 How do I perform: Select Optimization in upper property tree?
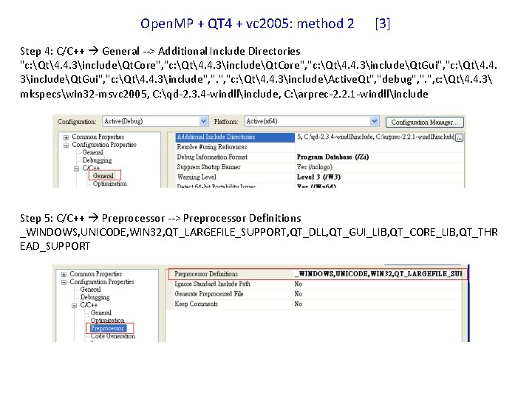point(109,183)
